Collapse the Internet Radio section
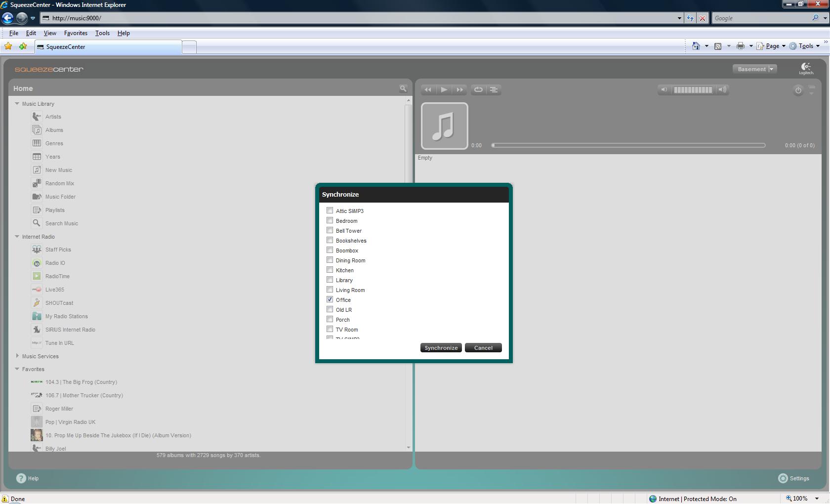The height and width of the screenshot is (504, 830). pos(17,237)
